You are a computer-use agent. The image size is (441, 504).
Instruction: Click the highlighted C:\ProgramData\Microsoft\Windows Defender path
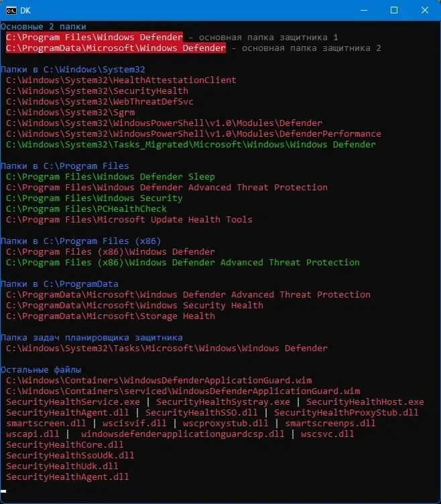coord(115,48)
